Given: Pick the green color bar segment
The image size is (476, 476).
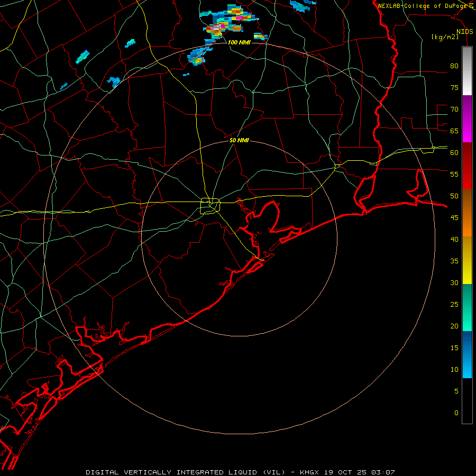Looking at the screenshot, I should coord(467,307).
